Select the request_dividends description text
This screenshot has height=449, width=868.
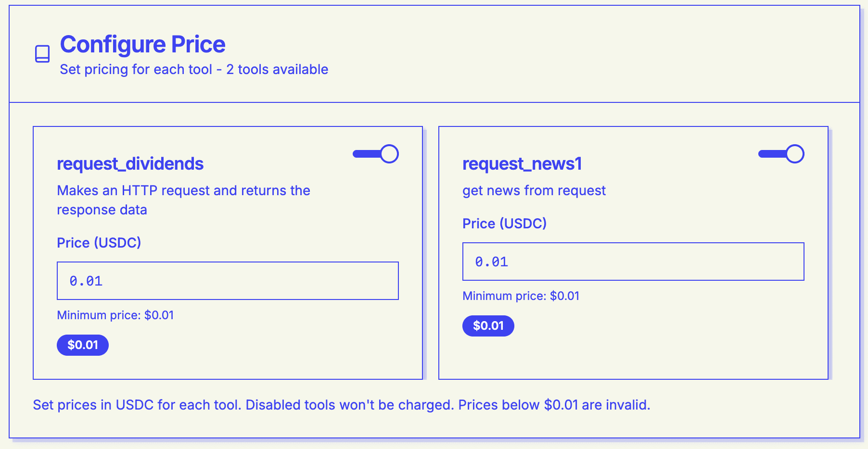coord(183,200)
